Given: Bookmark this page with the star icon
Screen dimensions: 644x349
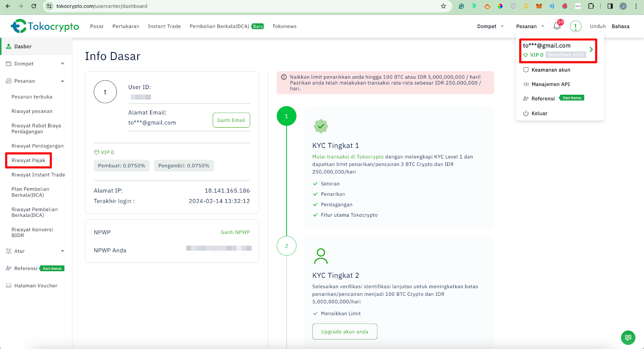Looking at the screenshot, I should pyautogui.click(x=443, y=6).
